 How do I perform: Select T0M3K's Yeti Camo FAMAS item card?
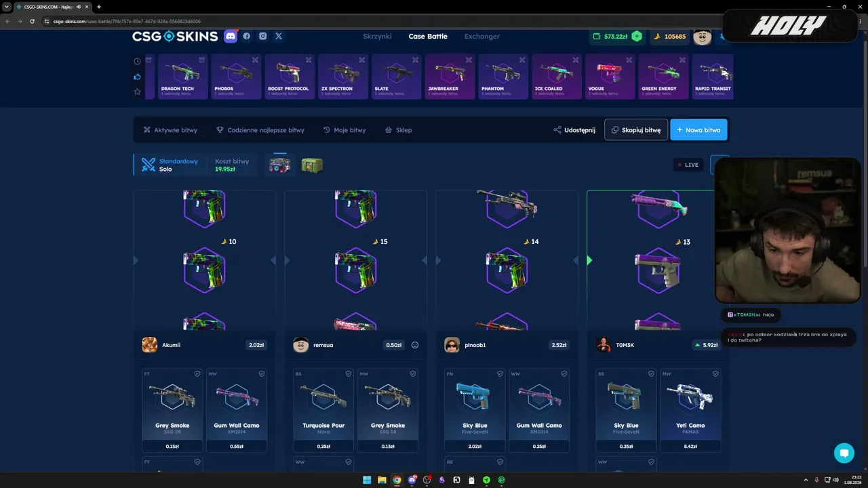pyautogui.click(x=690, y=410)
